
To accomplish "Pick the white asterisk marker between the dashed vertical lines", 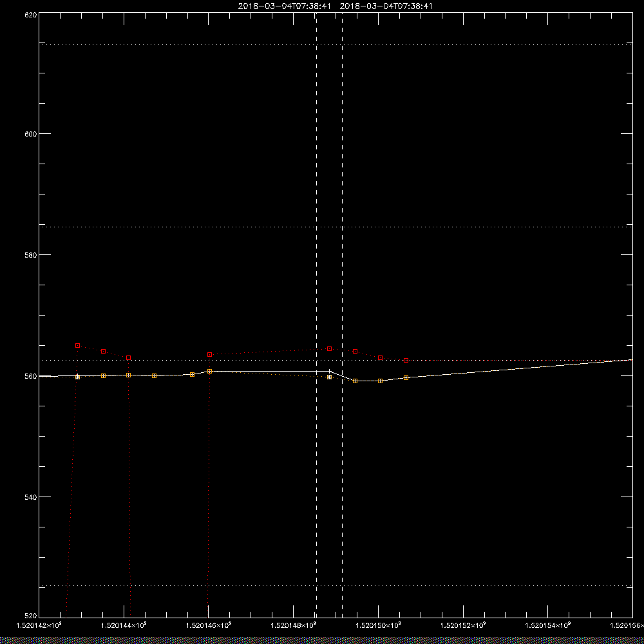I will pos(329,377).
